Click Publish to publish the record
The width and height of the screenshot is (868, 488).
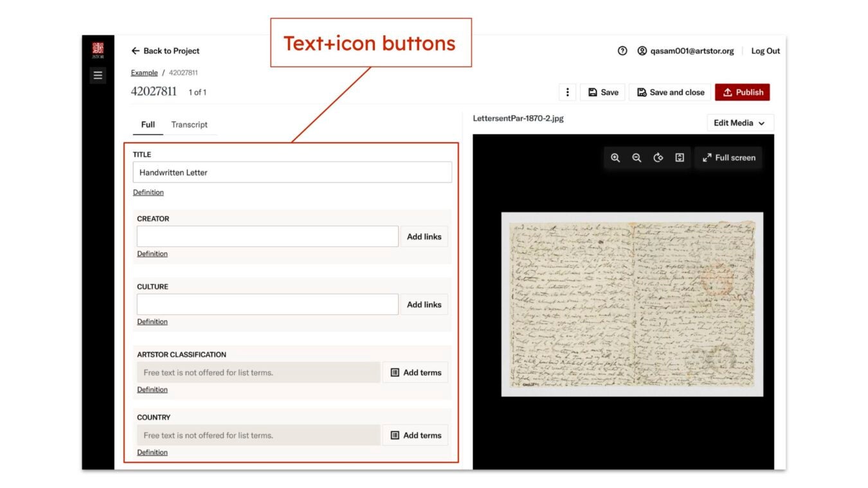[x=742, y=92]
